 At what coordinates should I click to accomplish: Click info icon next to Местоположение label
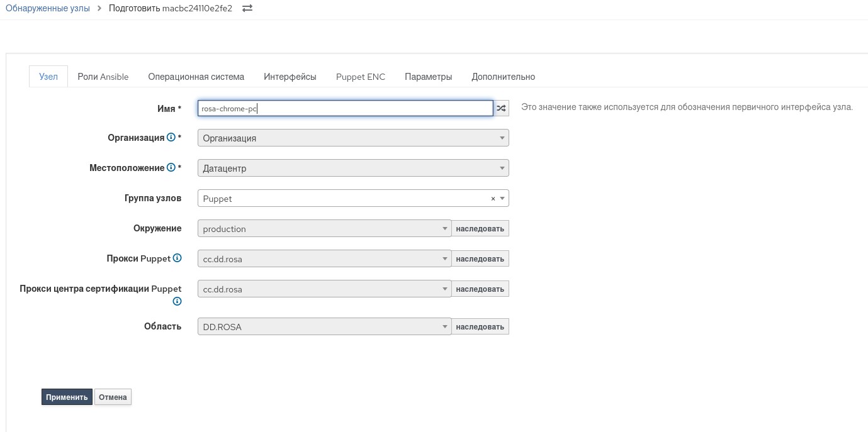point(171,168)
